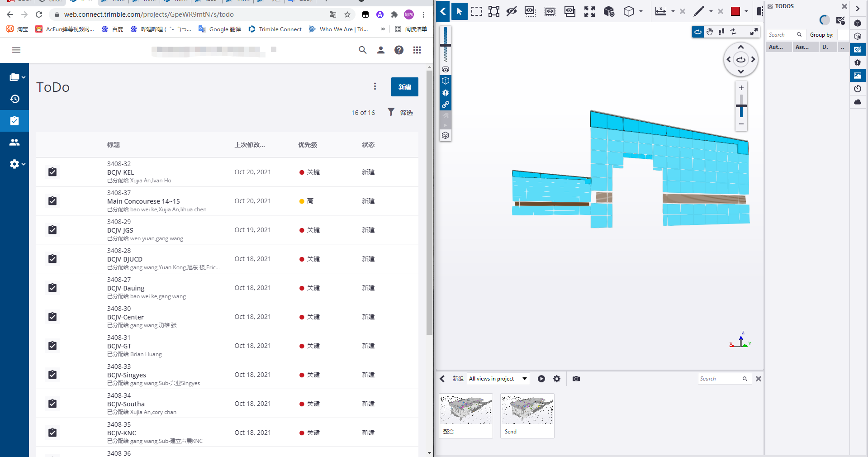Activate the rectangular marquee selection tool
This screenshot has width=868, height=457.
[x=476, y=11]
